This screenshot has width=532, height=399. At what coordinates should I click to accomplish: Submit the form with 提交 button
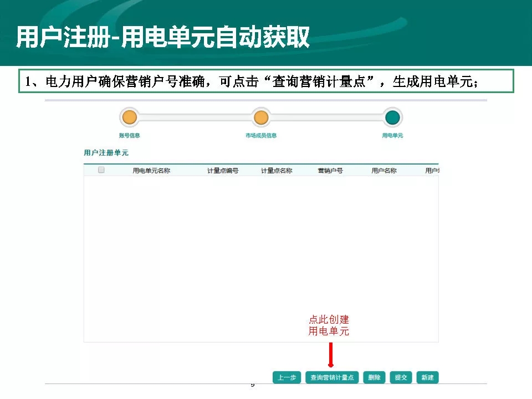click(x=401, y=377)
